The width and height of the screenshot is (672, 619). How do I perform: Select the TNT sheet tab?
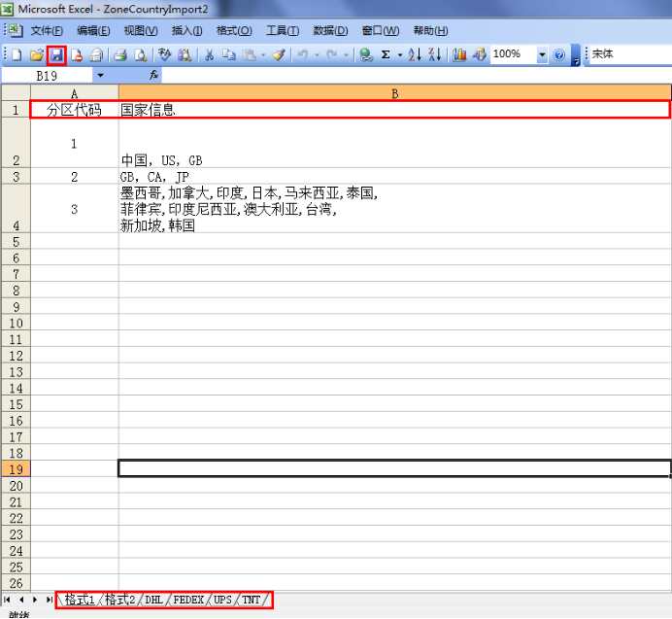click(251, 600)
